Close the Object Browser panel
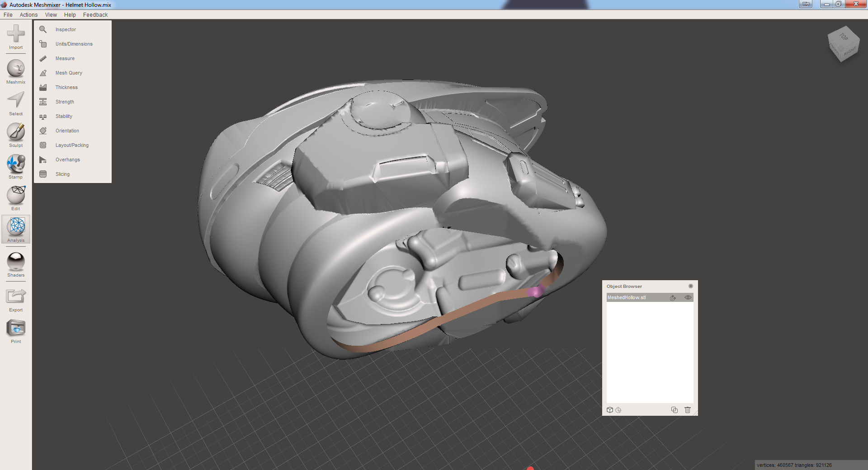 click(x=690, y=286)
